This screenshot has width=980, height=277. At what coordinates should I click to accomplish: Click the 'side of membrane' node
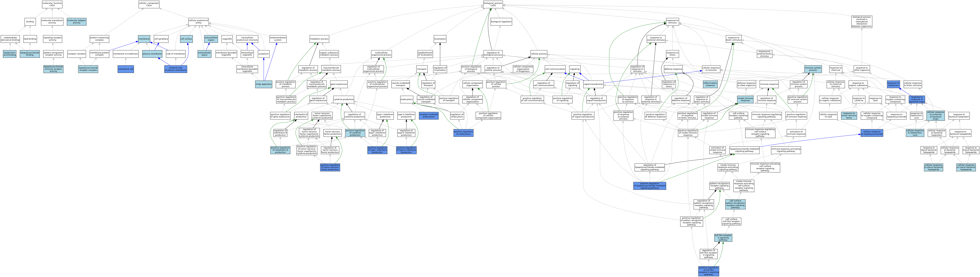point(175,54)
